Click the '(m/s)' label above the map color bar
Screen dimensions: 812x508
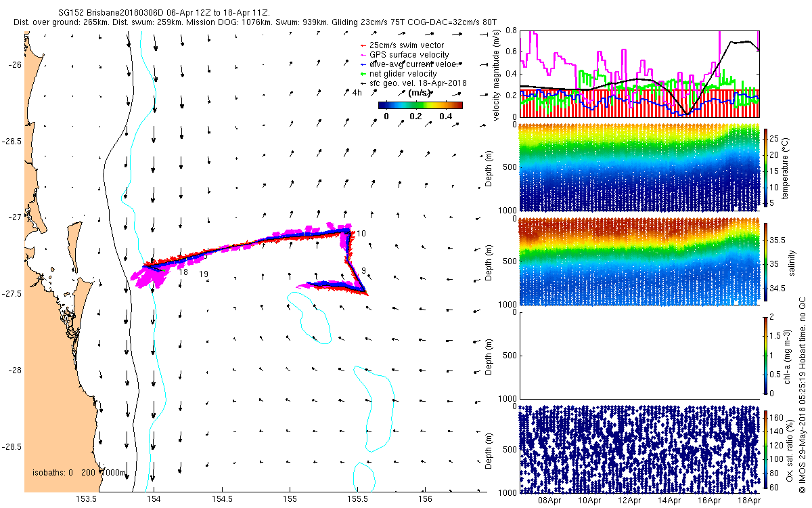pos(421,93)
